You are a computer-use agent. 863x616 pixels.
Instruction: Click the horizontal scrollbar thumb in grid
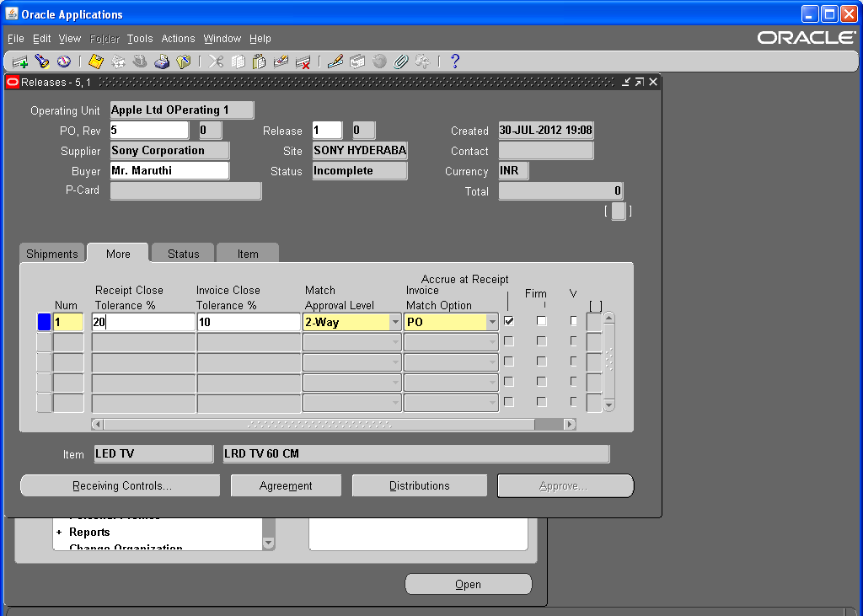(x=319, y=425)
